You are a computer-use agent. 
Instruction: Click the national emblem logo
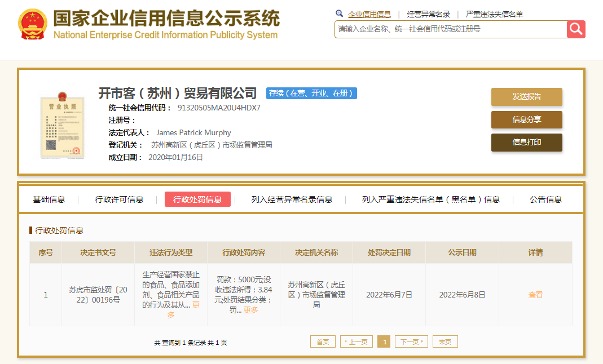click(x=33, y=24)
